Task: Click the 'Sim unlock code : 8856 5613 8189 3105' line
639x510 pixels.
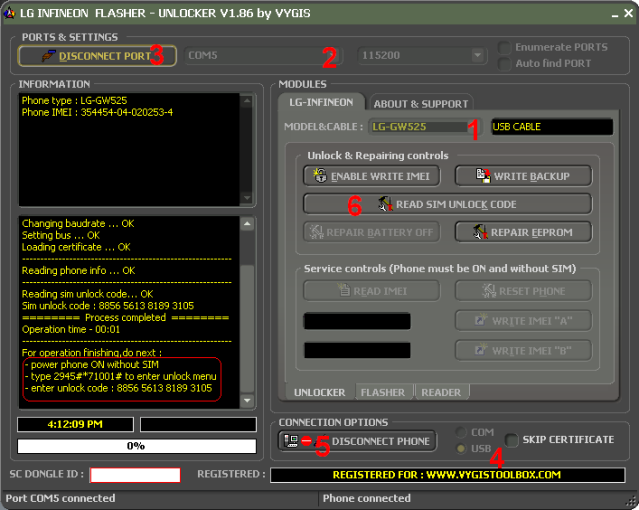Action: coord(108,306)
